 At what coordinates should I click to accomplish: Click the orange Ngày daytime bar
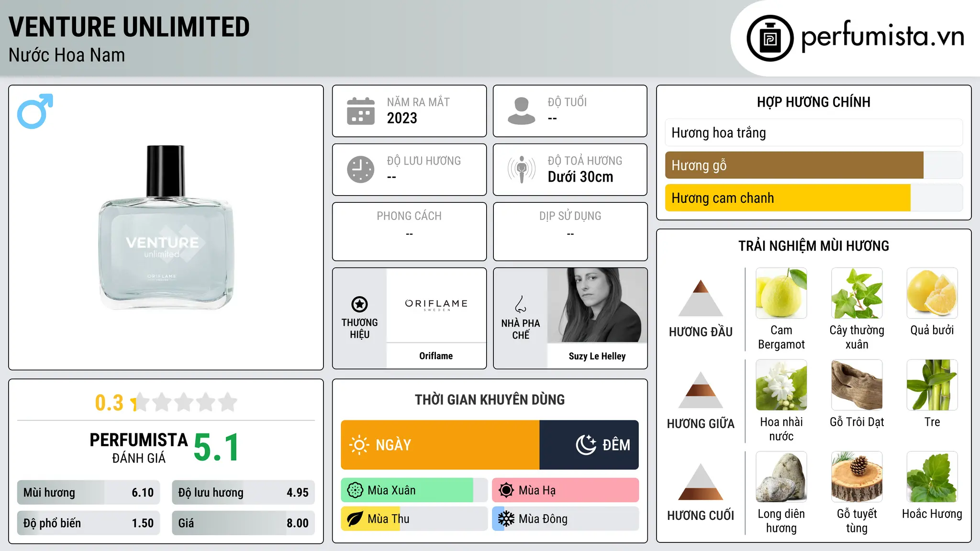pos(440,445)
